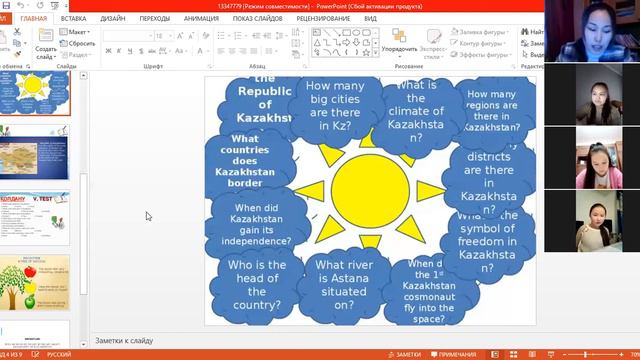
Task: Select straight line shape in gallery
Action: pyautogui.click(x=327, y=33)
